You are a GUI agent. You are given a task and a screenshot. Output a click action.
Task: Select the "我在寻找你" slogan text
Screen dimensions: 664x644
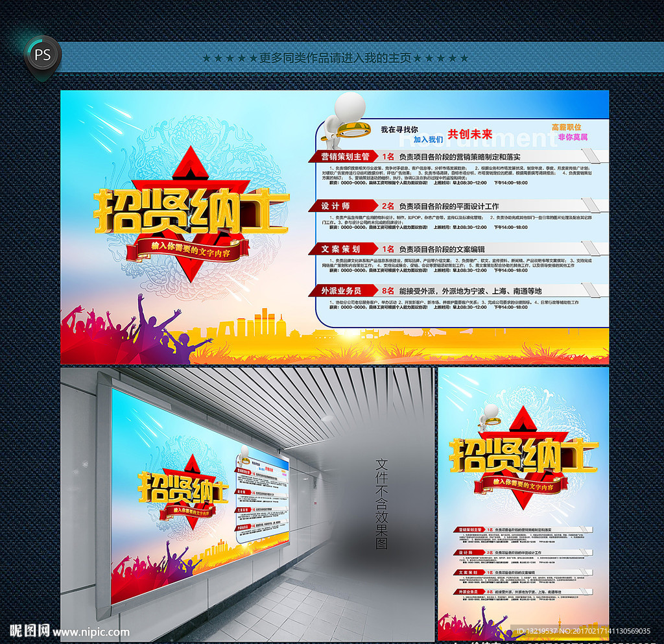pyautogui.click(x=399, y=130)
